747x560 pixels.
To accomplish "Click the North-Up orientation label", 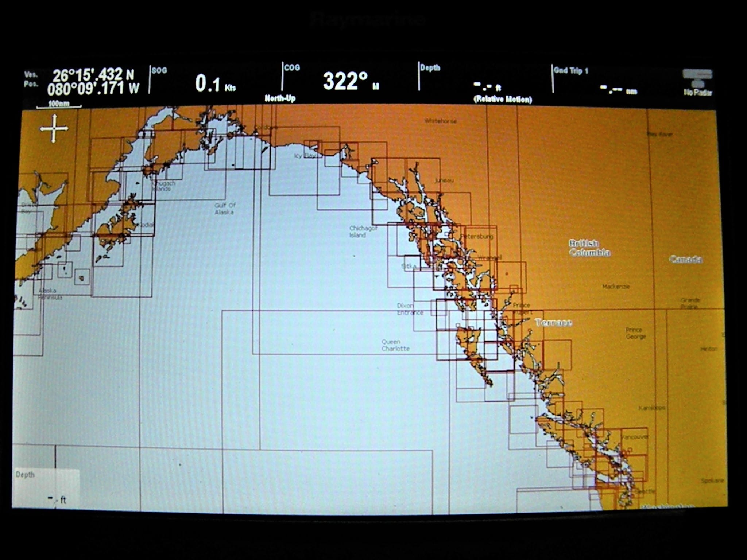I will pos(280,98).
